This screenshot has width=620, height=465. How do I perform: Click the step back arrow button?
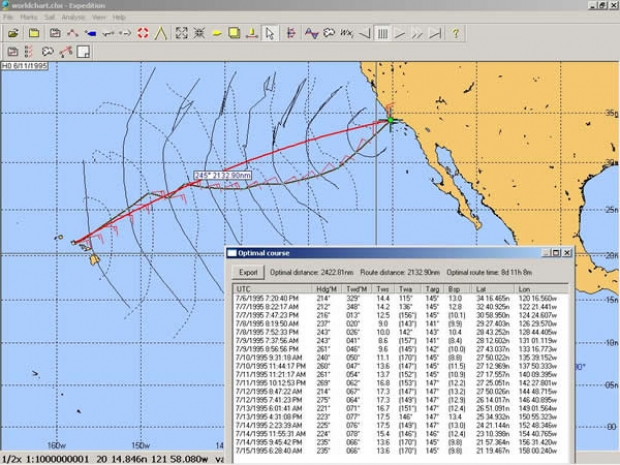coord(363,33)
